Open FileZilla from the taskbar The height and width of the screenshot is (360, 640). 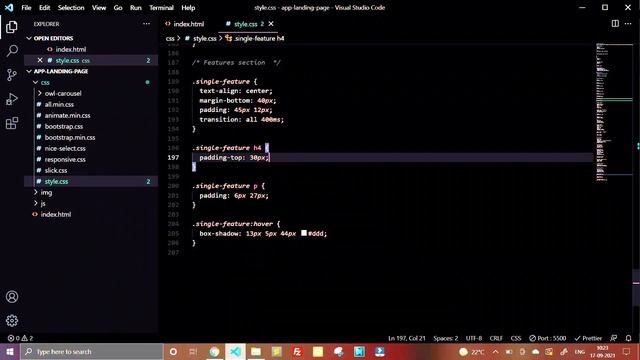point(297,351)
